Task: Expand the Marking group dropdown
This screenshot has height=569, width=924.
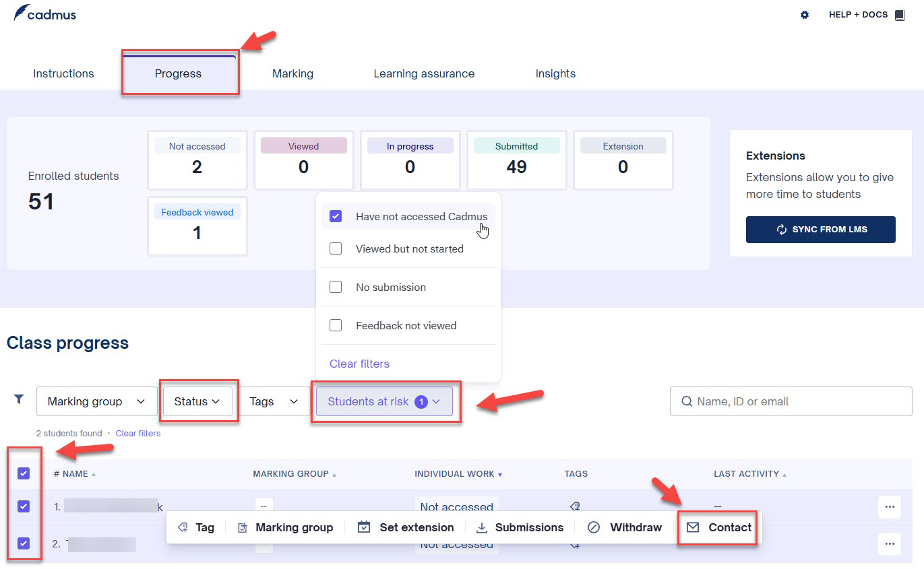Action: [x=96, y=401]
